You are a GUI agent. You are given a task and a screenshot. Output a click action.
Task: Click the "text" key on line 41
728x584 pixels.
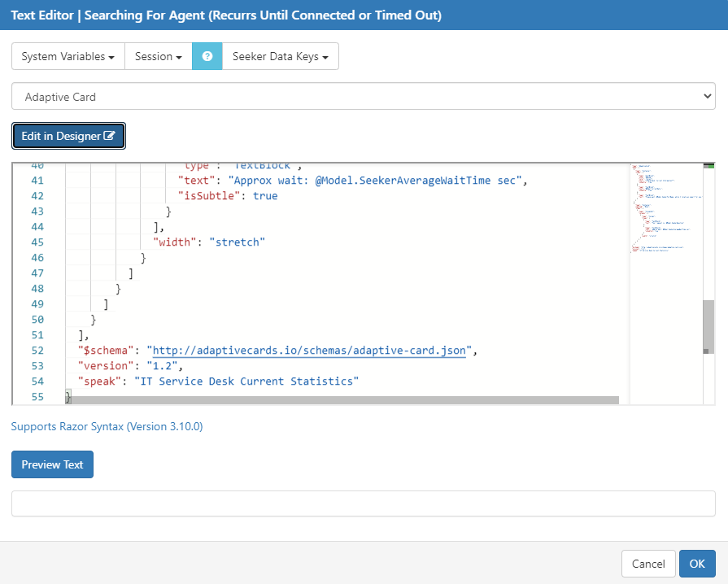[196, 181]
